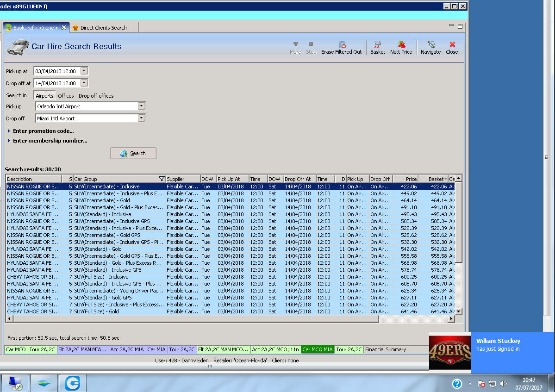Sort by Supplier column header

pyautogui.click(x=183, y=179)
